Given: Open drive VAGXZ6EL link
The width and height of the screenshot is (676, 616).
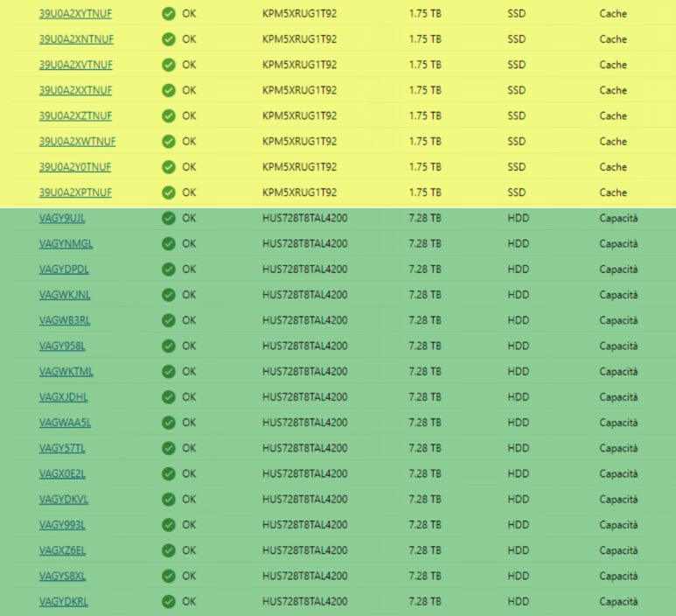Looking at the screenshot, I should [x=62, y=550].
